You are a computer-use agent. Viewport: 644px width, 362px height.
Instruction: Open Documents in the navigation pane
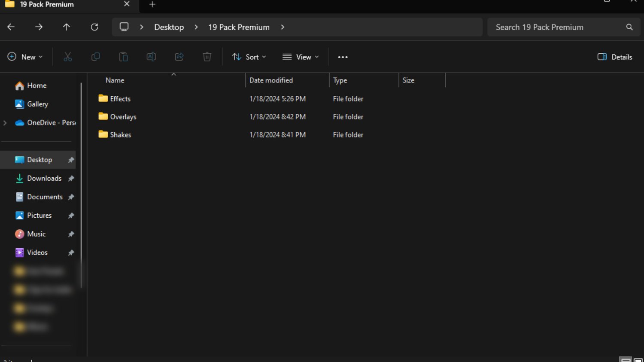39,197
